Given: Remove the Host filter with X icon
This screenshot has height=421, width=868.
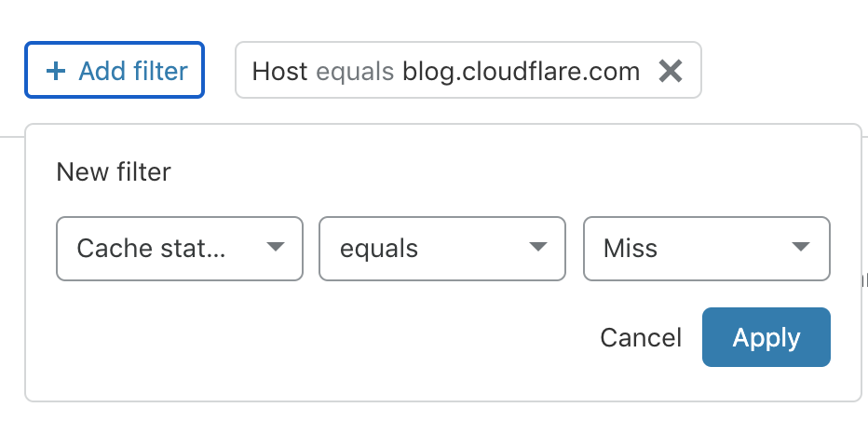Looking at the screenshot, I should click(671, 71).
